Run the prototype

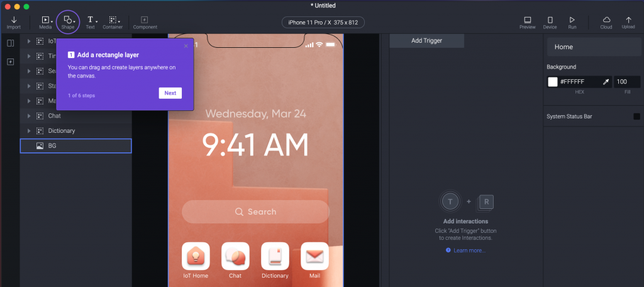572,23
